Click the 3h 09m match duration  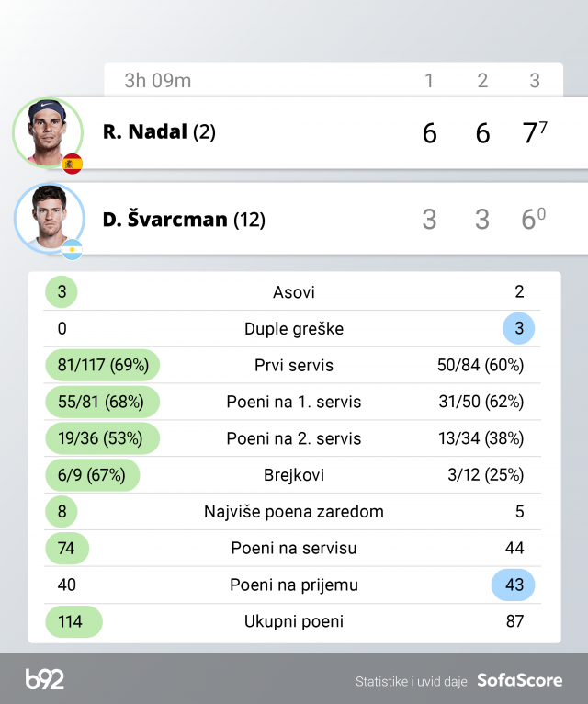[x=158, y=81]
